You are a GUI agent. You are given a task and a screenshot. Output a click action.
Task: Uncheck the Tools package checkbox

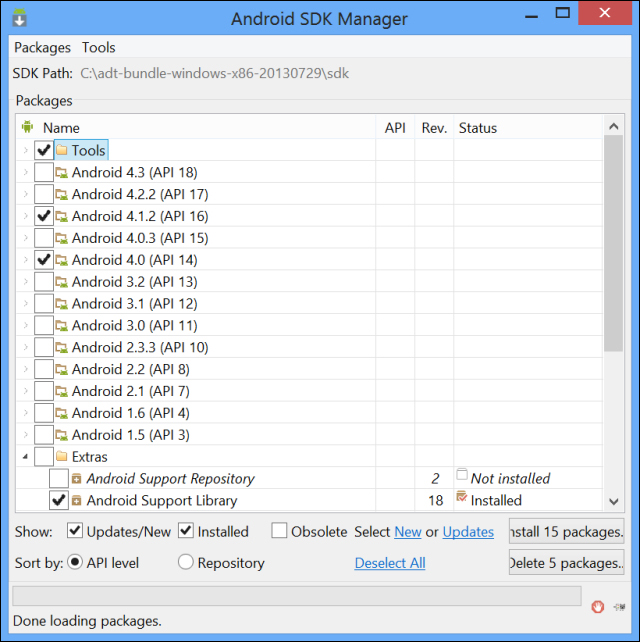44,150
